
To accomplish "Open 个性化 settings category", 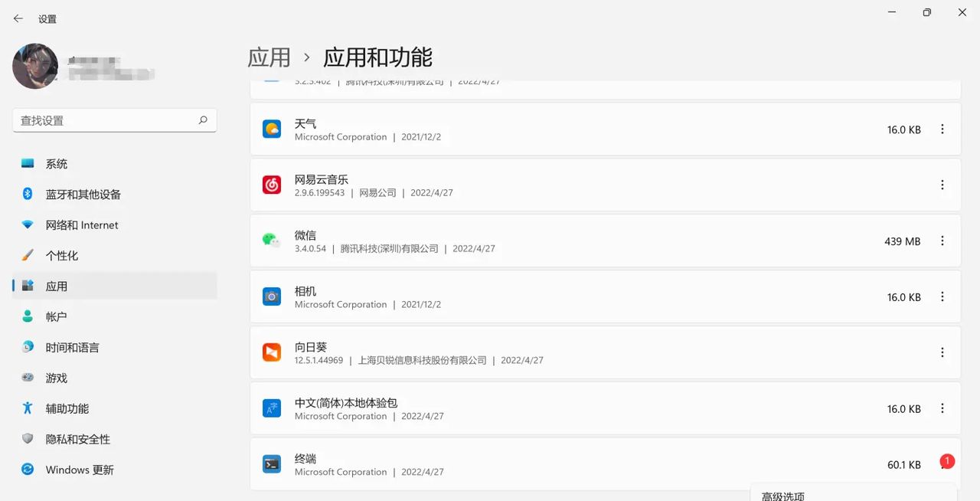I will (115, 256).
